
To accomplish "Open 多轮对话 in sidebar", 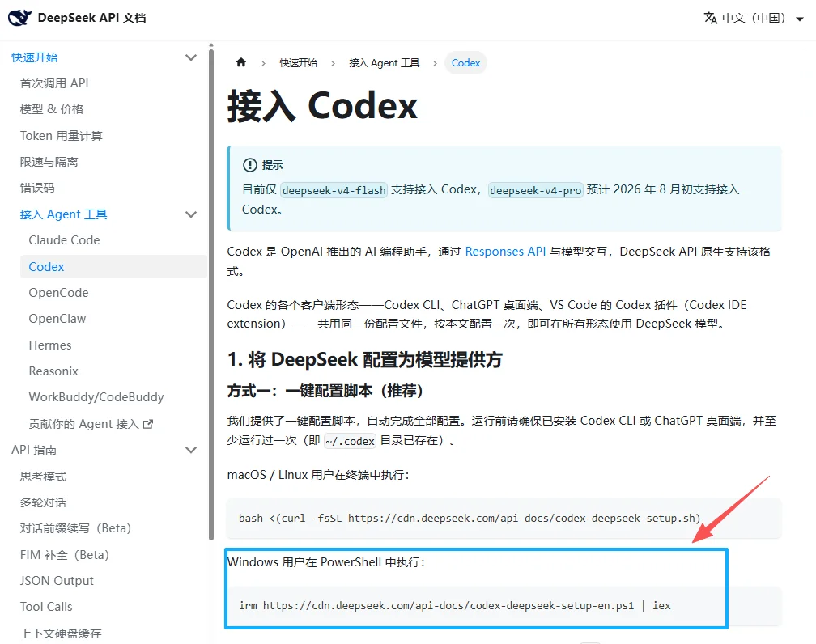I will [x=43, y=502].
